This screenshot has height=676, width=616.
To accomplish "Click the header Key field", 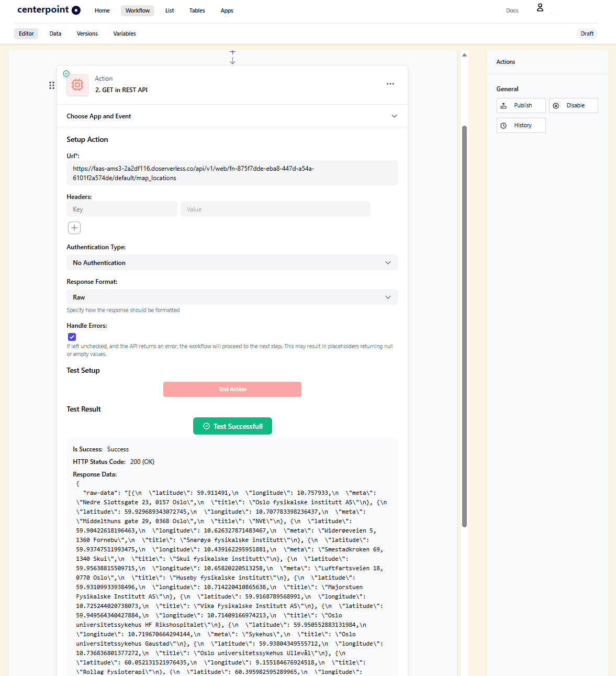I will [x=122, y=209].
